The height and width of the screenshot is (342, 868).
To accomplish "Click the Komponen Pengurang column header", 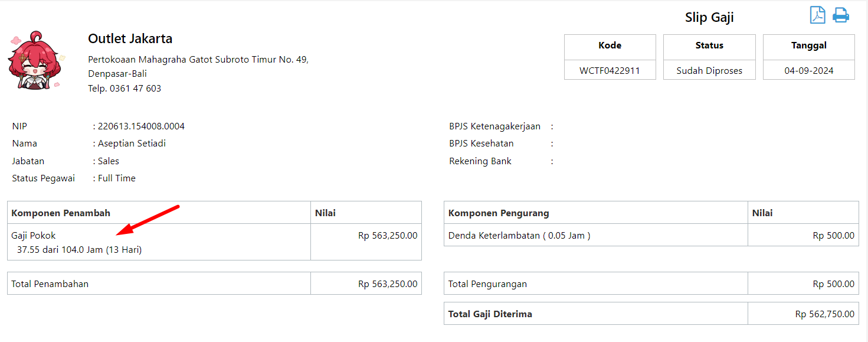I will click(499, 213).
